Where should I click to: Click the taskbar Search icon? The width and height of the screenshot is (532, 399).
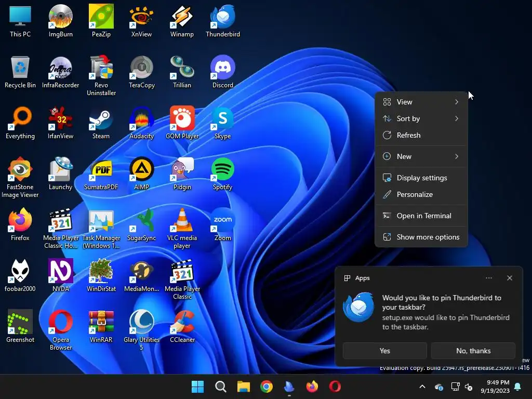click(x=220, y=387)
